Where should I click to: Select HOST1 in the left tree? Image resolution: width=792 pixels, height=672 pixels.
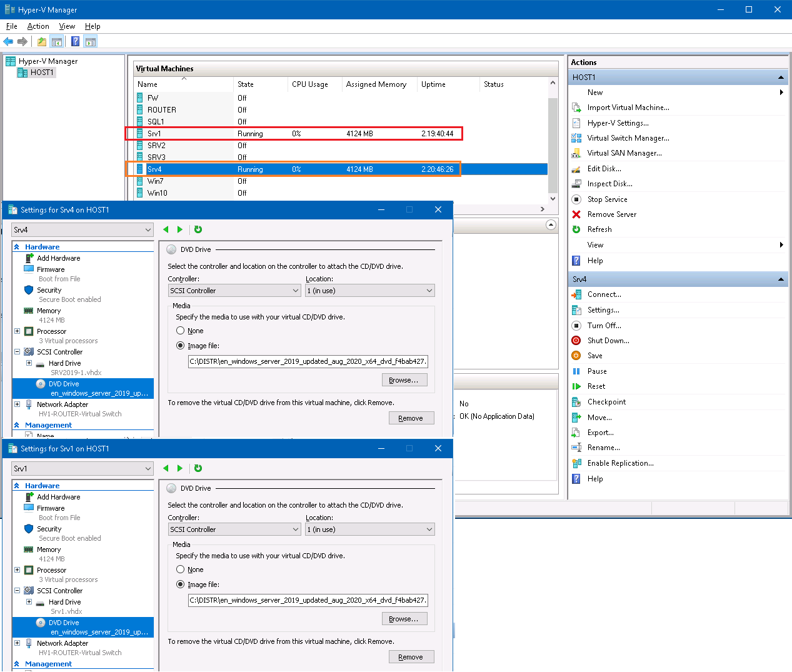(42, 73)
